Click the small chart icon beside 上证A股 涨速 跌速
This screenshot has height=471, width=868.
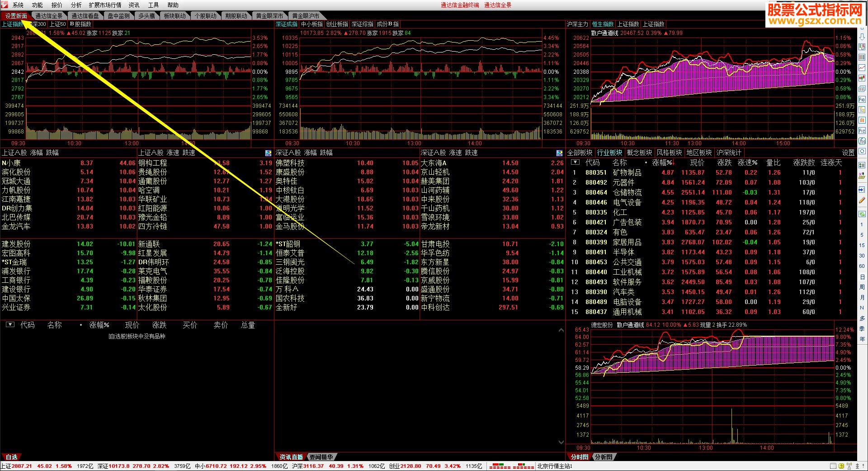click(268, 153)
